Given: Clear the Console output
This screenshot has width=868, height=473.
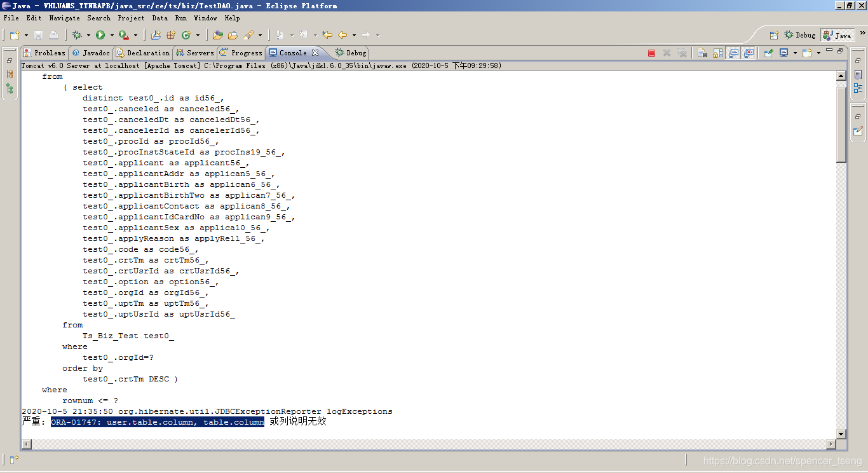Looking at the screenshot, I should (702, 53).
